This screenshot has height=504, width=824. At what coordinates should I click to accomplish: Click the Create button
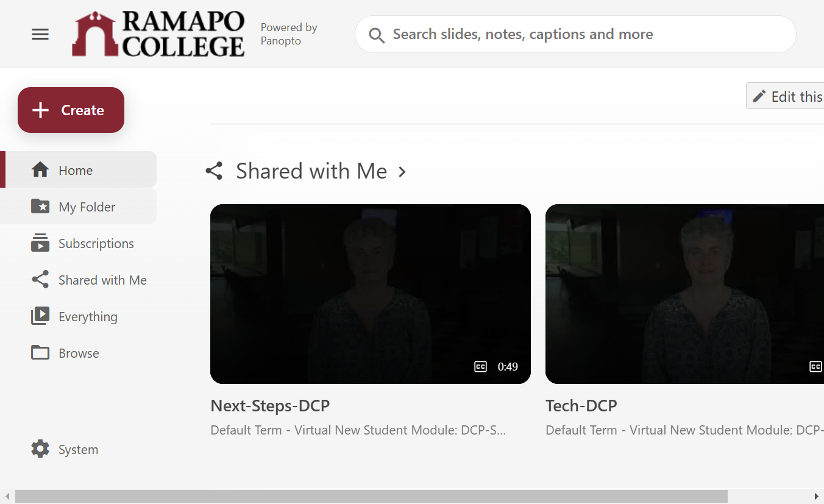71,110
